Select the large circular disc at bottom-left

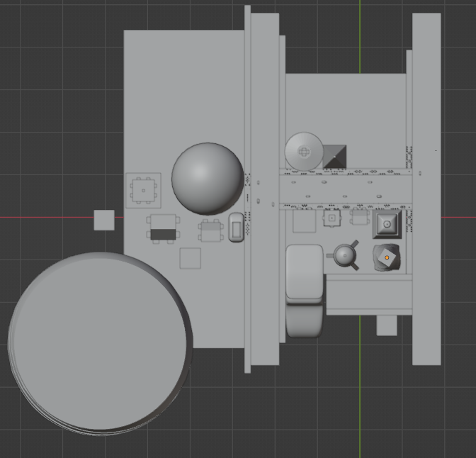(98, 343)
